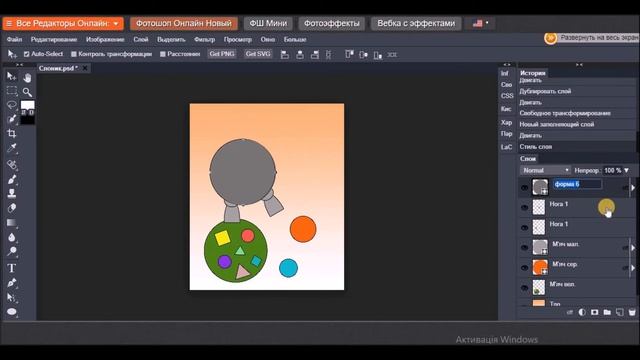Screen dimensions: 640x360
Task: Select the Hand tool
Action: 27,78
